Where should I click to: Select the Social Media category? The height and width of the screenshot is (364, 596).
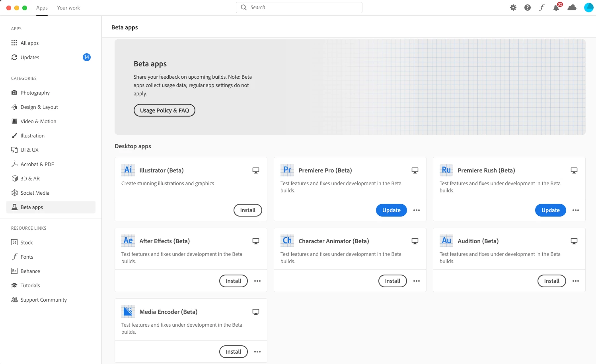coord(51,193)
